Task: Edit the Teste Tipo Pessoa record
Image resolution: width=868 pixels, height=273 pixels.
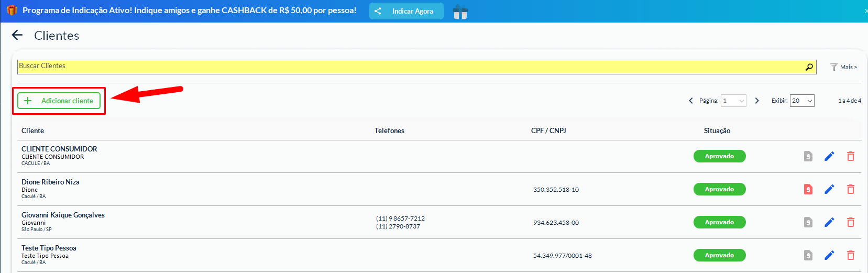Action: click(829, 255)
